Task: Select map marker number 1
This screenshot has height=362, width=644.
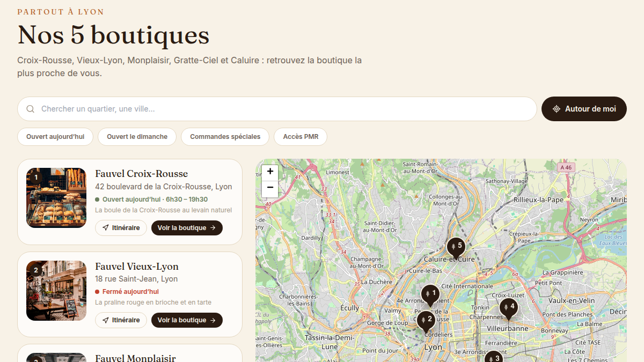Action: [x=430, y=294]
